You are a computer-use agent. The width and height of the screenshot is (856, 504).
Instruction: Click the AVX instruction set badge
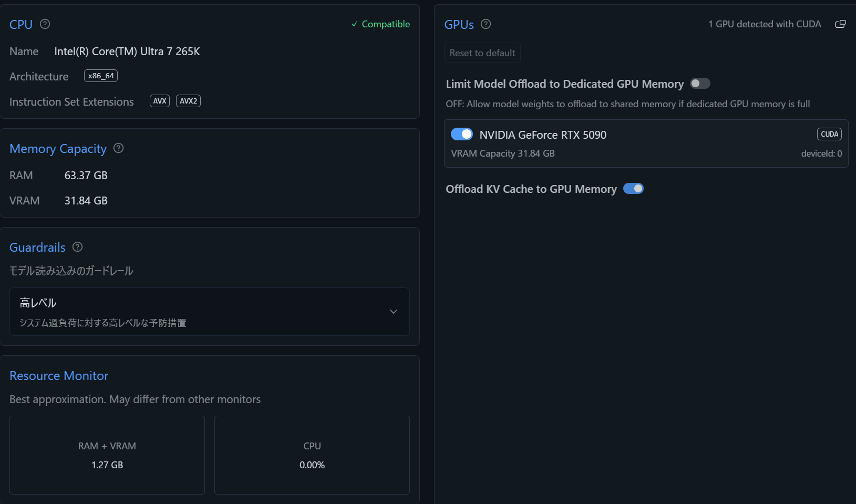pos(160,101)
